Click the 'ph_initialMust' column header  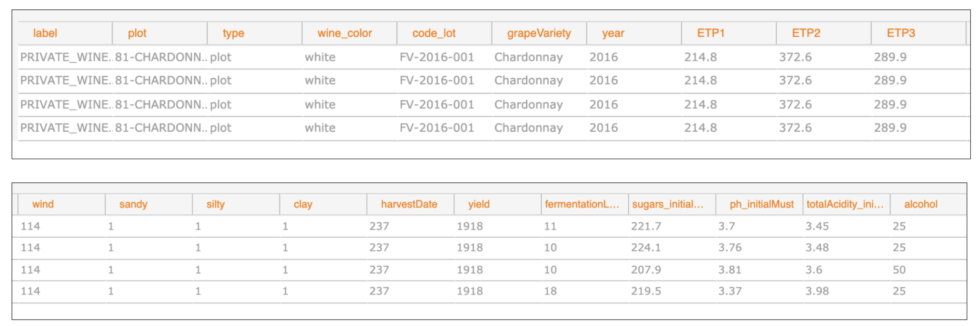point(761,204)
